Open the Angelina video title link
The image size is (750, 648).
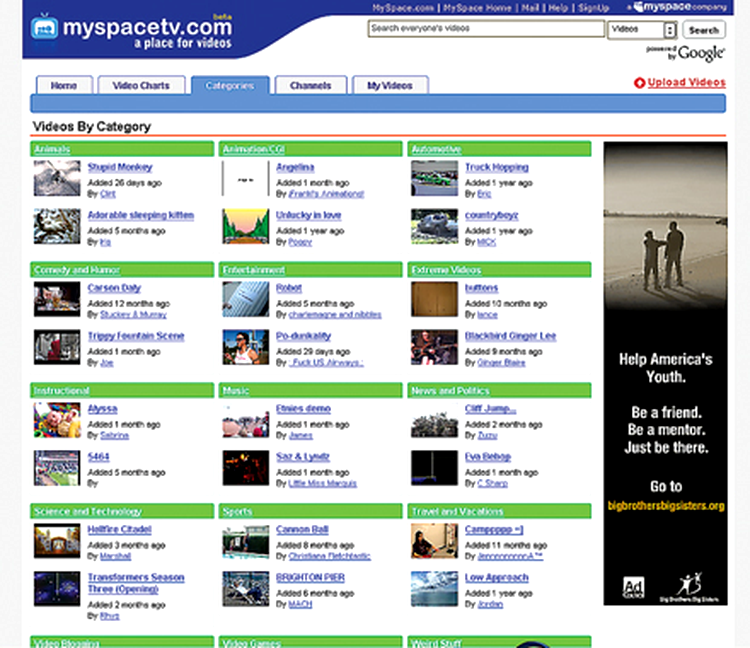click(x=295, y=167)
